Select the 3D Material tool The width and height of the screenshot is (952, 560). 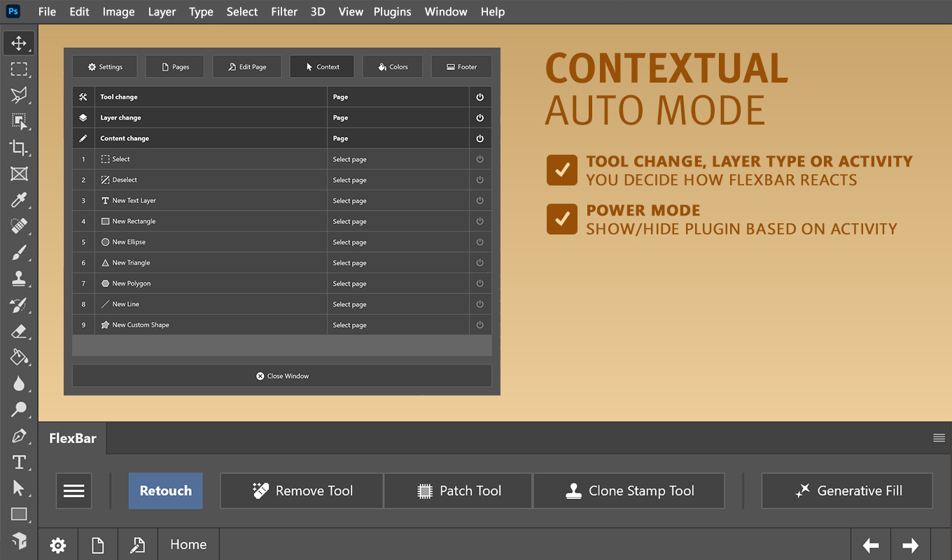(19, 540)
